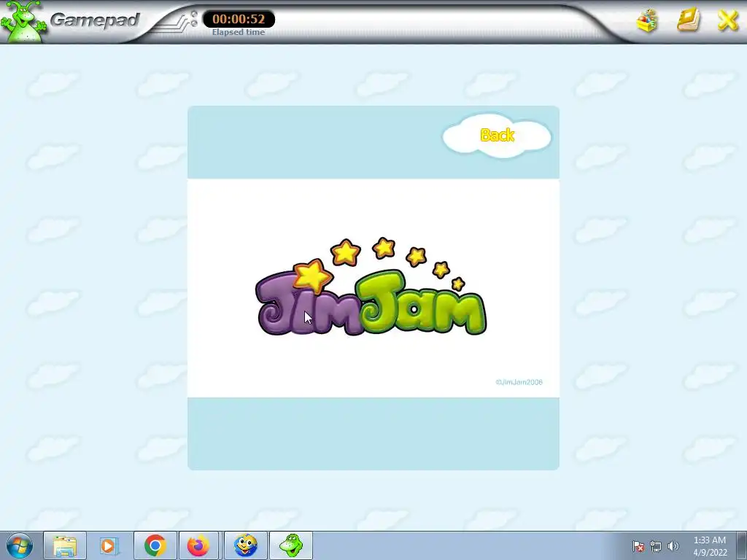Open Firefox from the taskbar
The image size is (747, 560).
coord(198,545)
